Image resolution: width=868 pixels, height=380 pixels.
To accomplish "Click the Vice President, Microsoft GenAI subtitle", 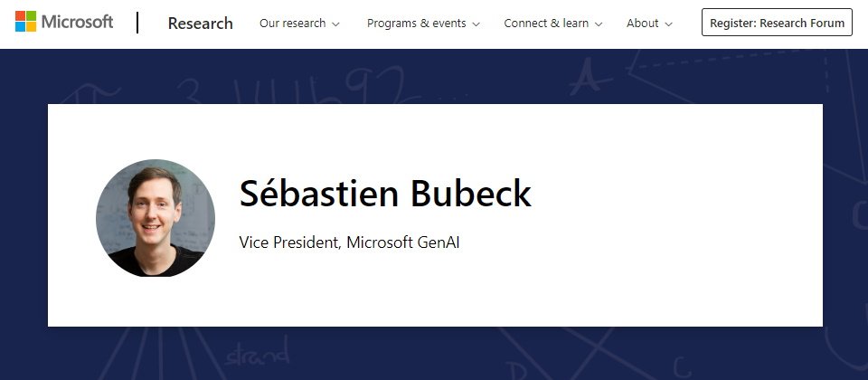I will point(349,242).
